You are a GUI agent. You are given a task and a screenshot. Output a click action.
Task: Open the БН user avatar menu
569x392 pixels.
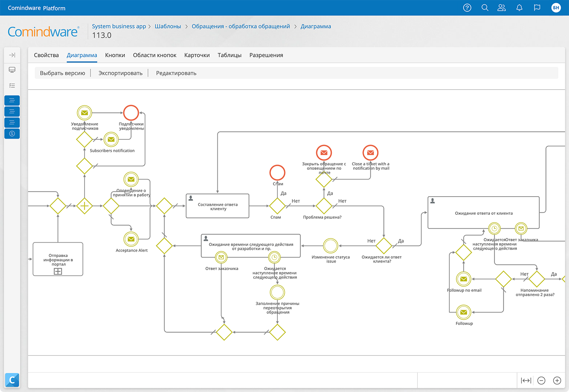click(556, 8)
